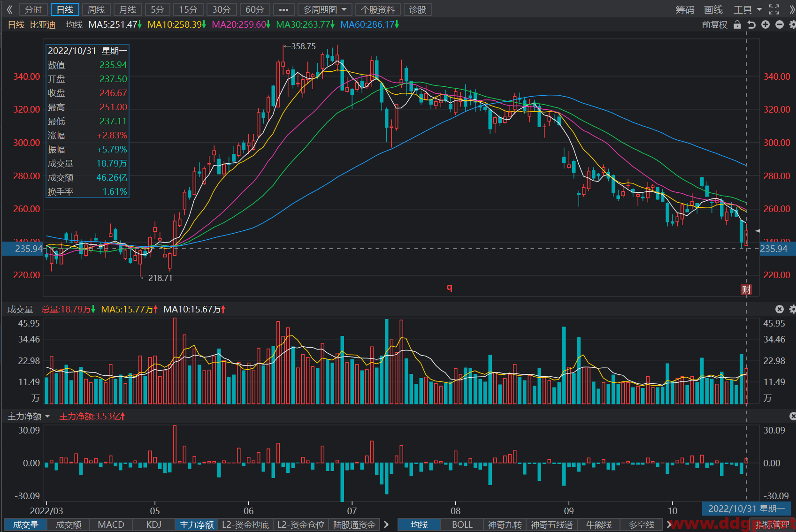This screenshot has height=532, width=796.
Task: Click the 2022/10/31 date cursor label
Action: tap(746, 509)
